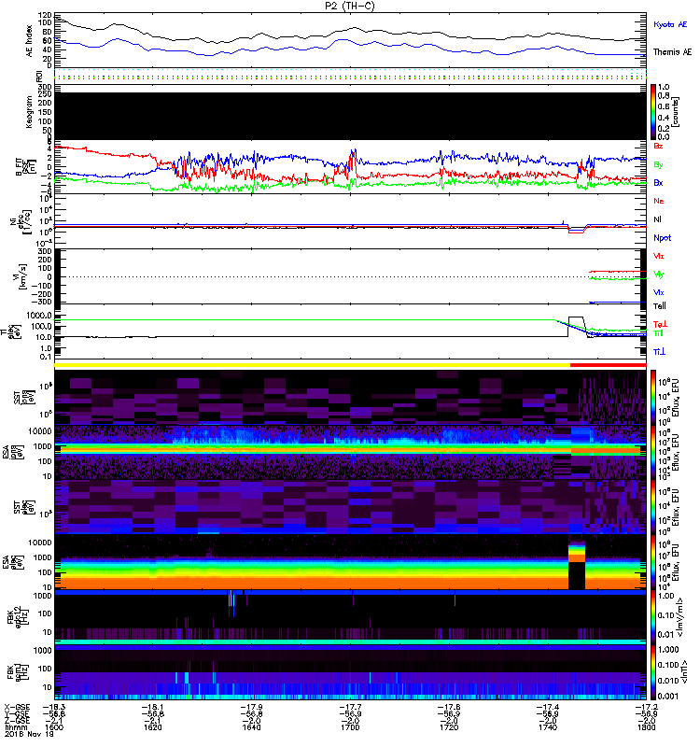Click the nT FBK color bar
The width and height of the screenshot is (700, 747).
pyautogui.click(x=653, y=672)
